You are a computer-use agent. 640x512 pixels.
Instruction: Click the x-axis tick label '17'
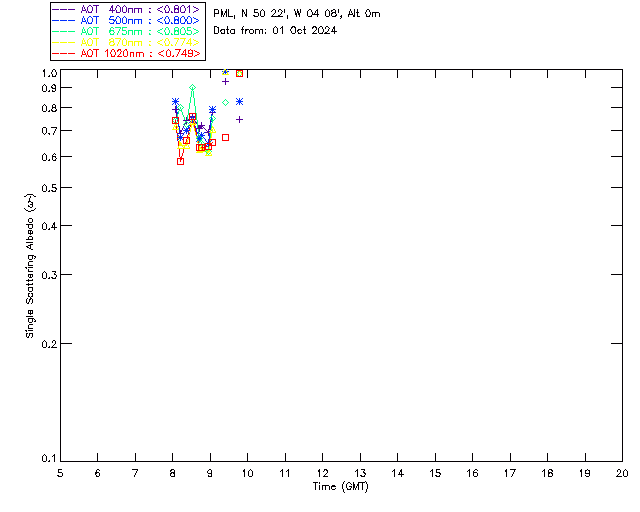[510, 473]
